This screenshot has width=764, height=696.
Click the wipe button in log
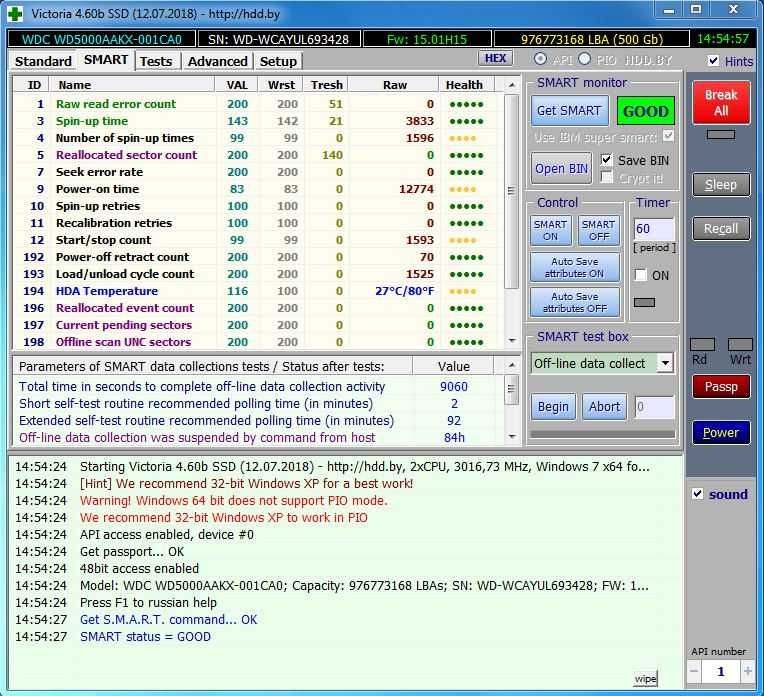point(645,678)
